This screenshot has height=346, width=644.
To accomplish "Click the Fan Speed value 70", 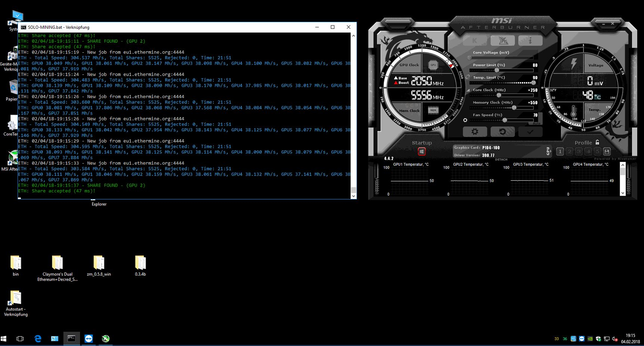I will (x=535, y=115).
